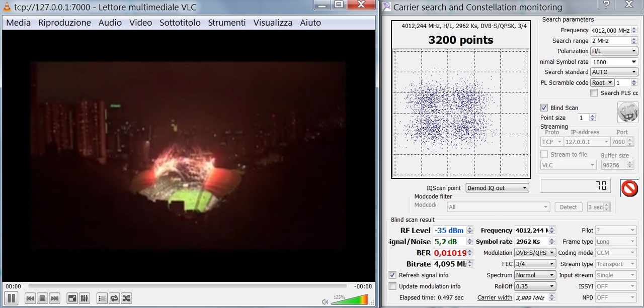Open Modulation DVB-S/QPSK dropdown
Image resolution: width=644 pixels, height=308 pixels.
[535, 253]
